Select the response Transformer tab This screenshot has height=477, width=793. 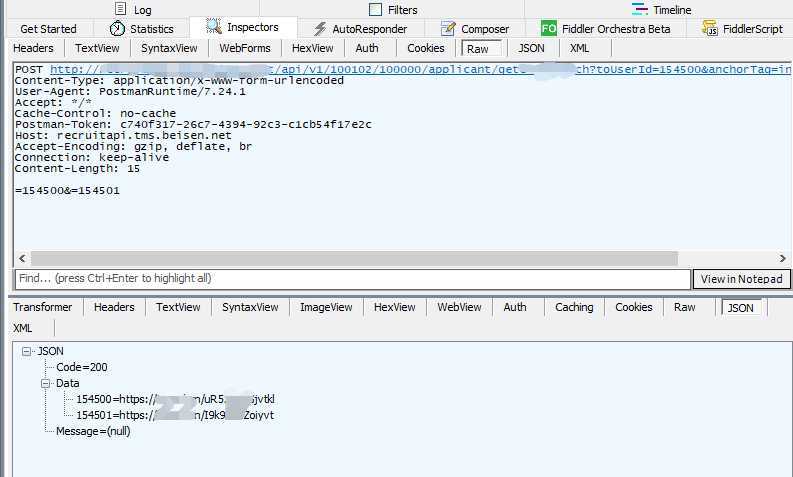coord(43,308)
